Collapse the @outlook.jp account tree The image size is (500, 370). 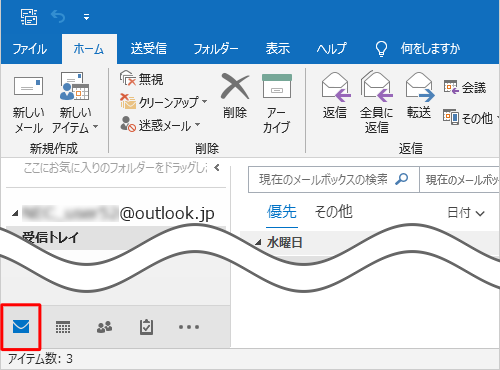point(15,213)
